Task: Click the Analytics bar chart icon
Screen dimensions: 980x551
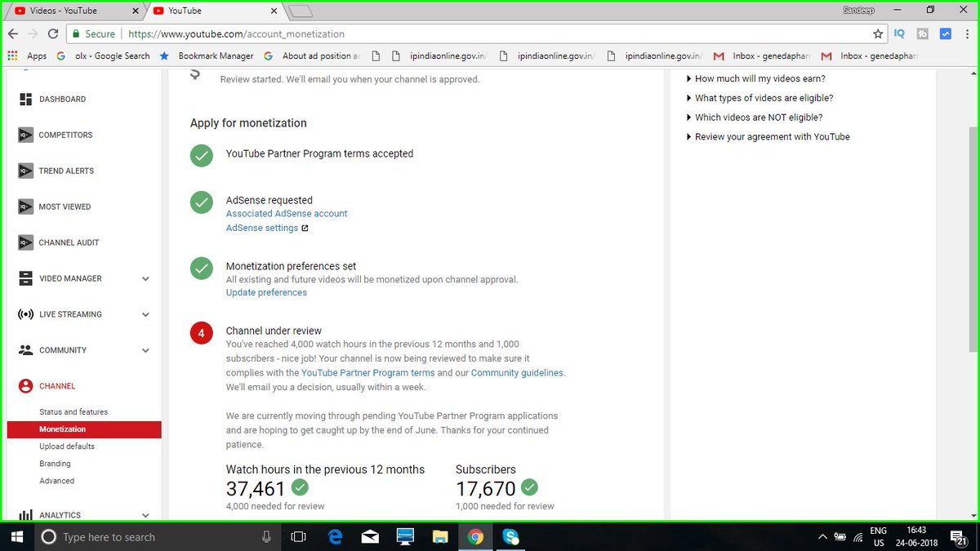Action: tap(25, 515)
